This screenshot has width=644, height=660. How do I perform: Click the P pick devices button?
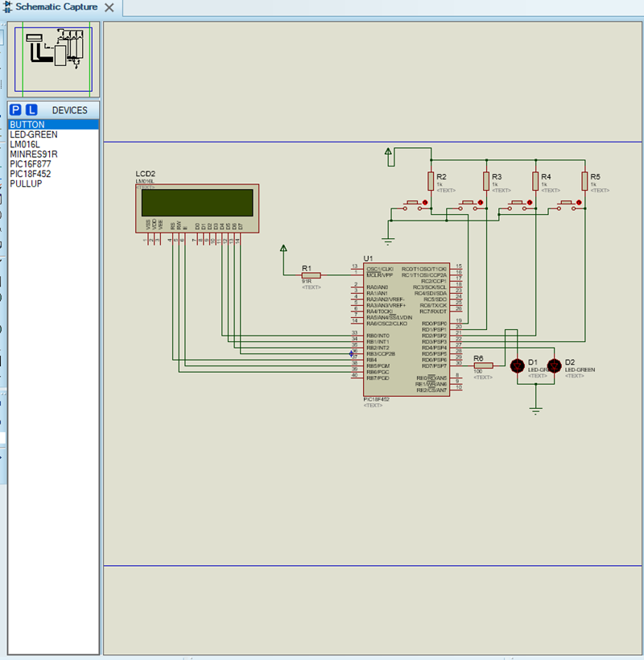[16, 110]
